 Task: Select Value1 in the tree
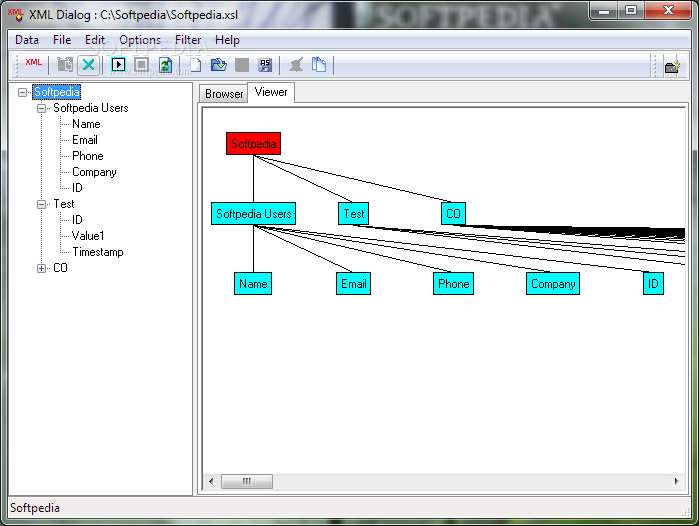click(x=88, y=236)
